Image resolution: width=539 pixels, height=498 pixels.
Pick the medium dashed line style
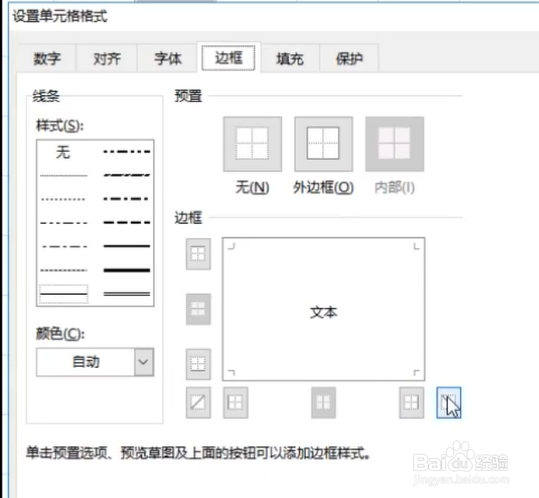(x=127, y=222)
